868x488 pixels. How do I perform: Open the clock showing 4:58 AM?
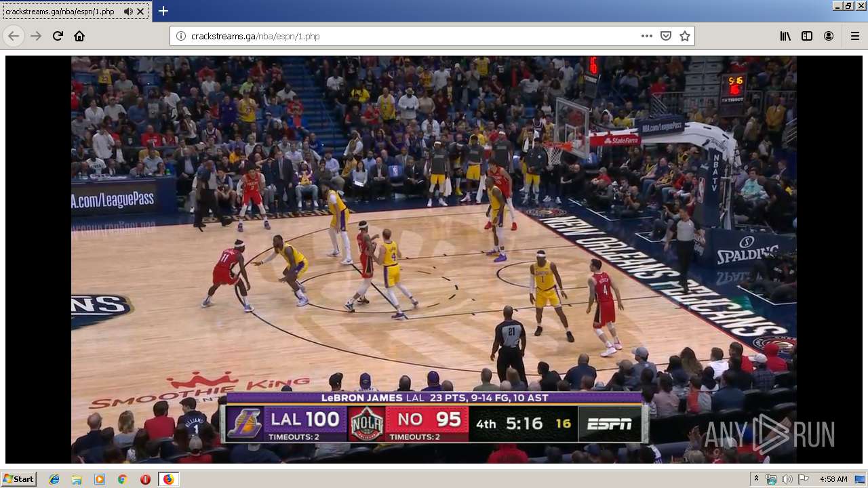tap(833, 479)
